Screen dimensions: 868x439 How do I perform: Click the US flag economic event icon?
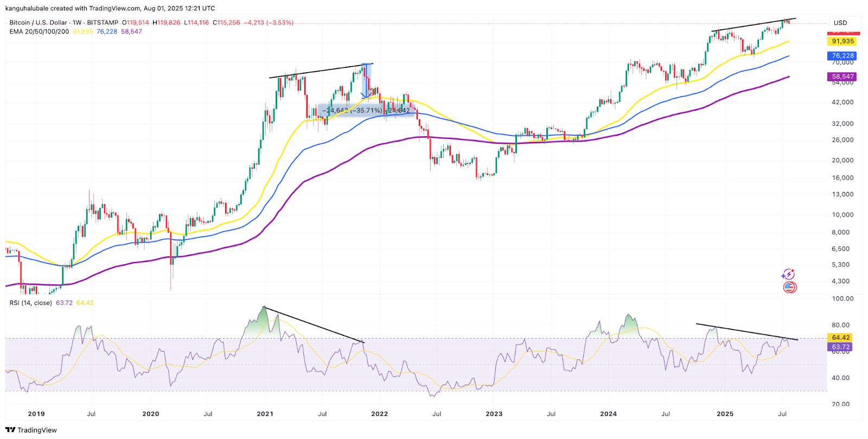(x=789, y=287)
